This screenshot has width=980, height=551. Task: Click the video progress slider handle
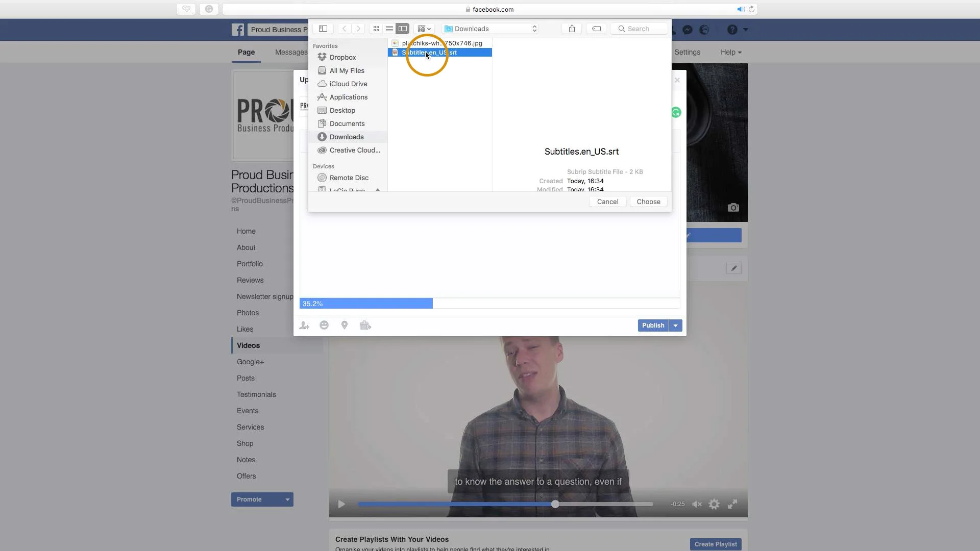pos(555,504)
